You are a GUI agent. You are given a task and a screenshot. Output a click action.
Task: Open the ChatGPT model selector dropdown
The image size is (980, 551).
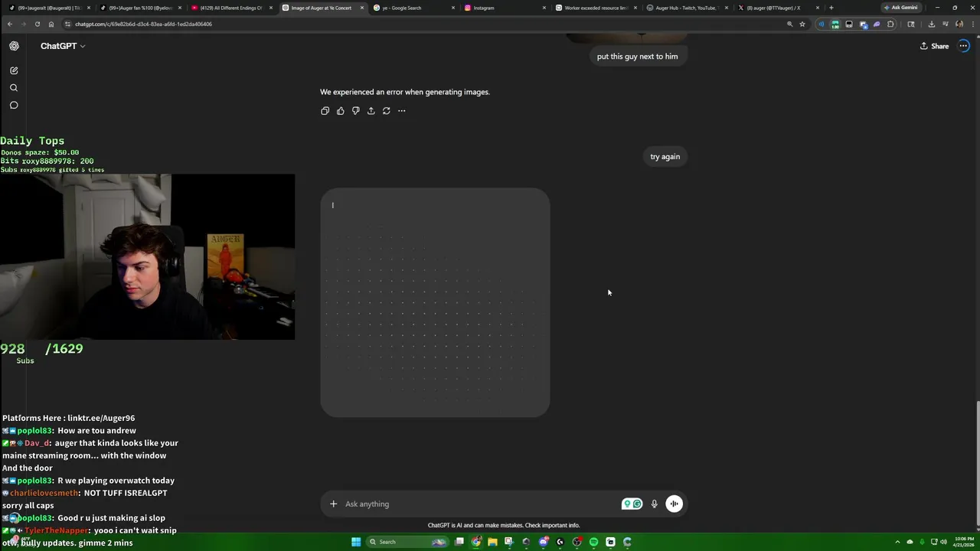[x=63, y=46]
